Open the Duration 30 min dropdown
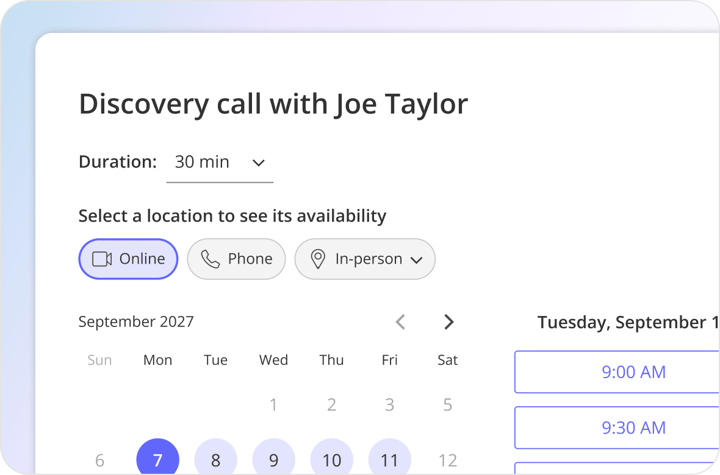Screen dimensions: 720x475 [219, 163]
